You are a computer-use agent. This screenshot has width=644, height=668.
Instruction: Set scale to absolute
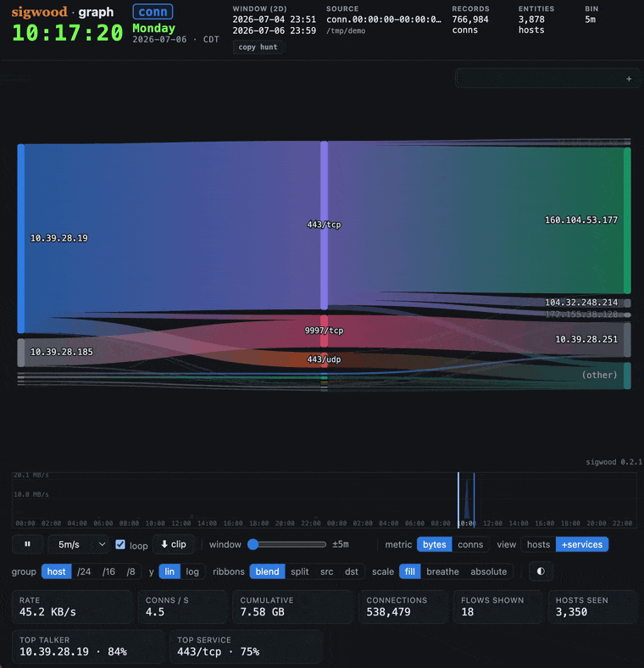click(x=489, y=571)
